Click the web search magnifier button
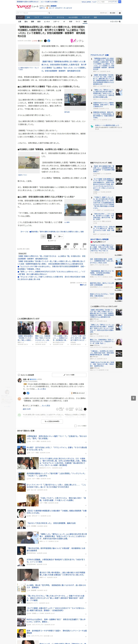138x644 pixels. point(120,2)
